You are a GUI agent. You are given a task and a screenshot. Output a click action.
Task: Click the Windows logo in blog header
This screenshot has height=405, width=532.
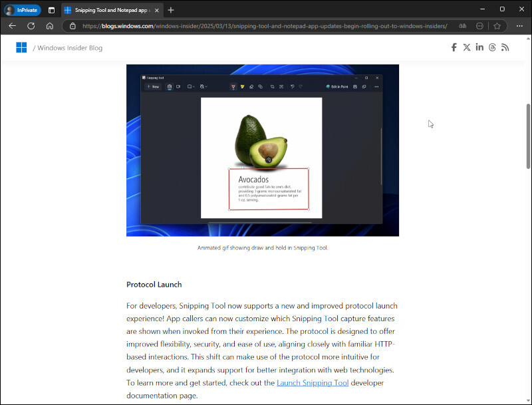coord(21,47)
